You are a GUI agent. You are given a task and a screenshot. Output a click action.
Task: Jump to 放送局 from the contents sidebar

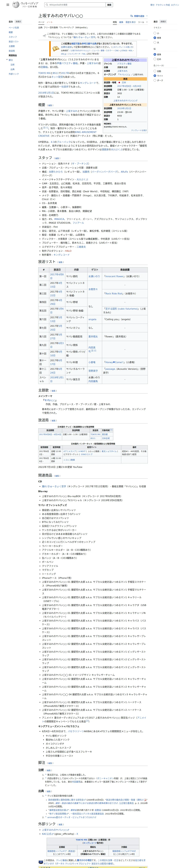click(12, 51)
